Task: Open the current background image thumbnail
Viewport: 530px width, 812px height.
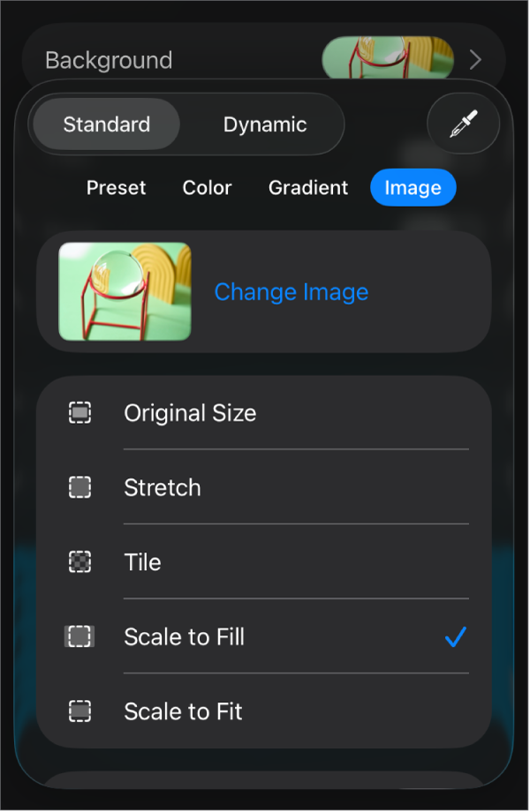Action: click(x=124, y=291)
